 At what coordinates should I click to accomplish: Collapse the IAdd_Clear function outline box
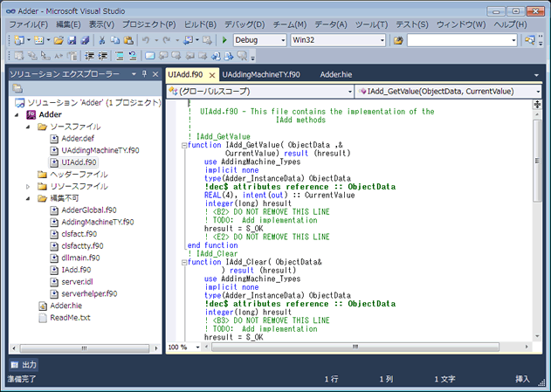click(x=183, y=262)
